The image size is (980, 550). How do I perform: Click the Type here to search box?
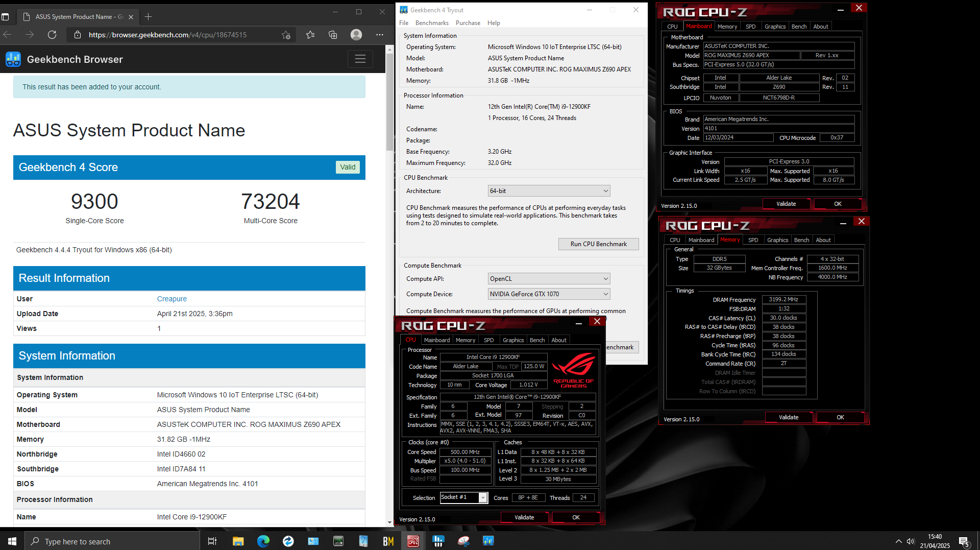pos(112,541)
